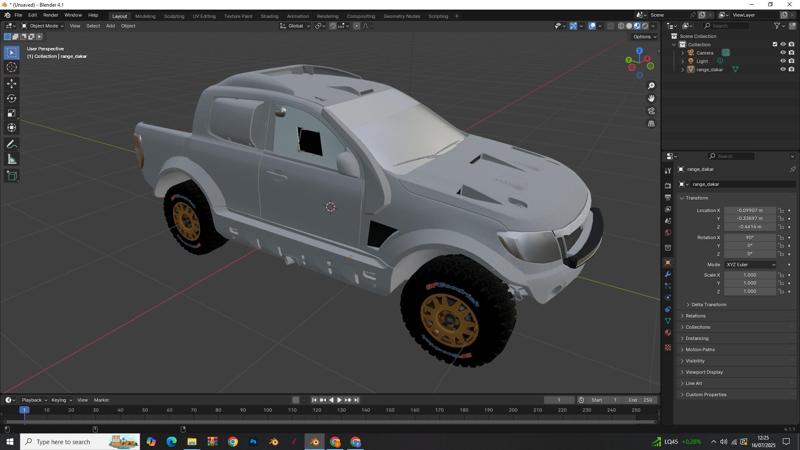Toggle viewport visibility eye of Collection
Viewport: 800px width, 450px height.
click(x=783, y=44)
